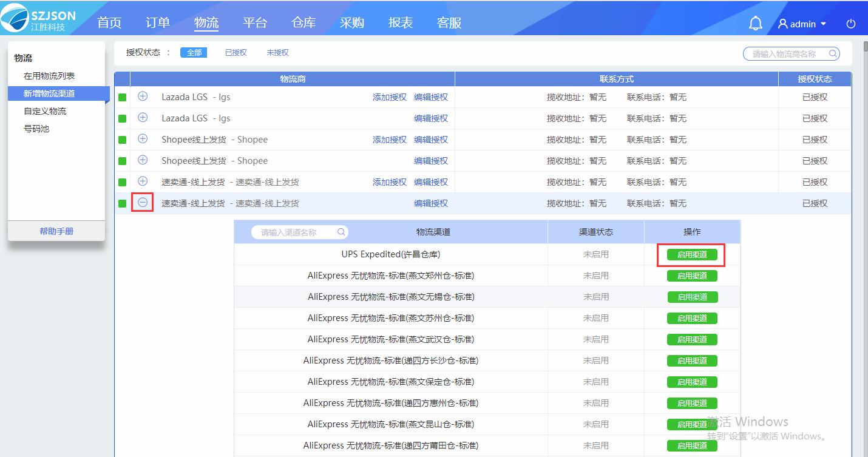Screen dimensions: 868x457
Task: Click 编辑授权 for the expanded 速卖通 row
Action: click(x=431, y=203)
